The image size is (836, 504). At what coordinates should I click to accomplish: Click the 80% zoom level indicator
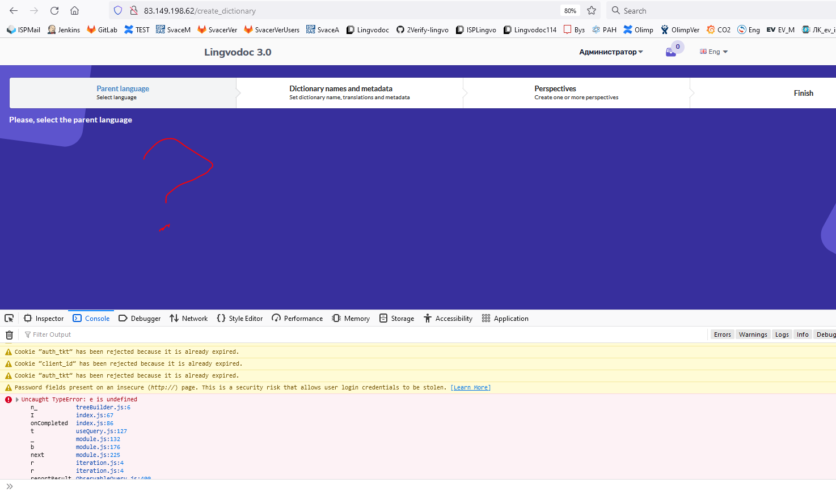coord(570,11)
